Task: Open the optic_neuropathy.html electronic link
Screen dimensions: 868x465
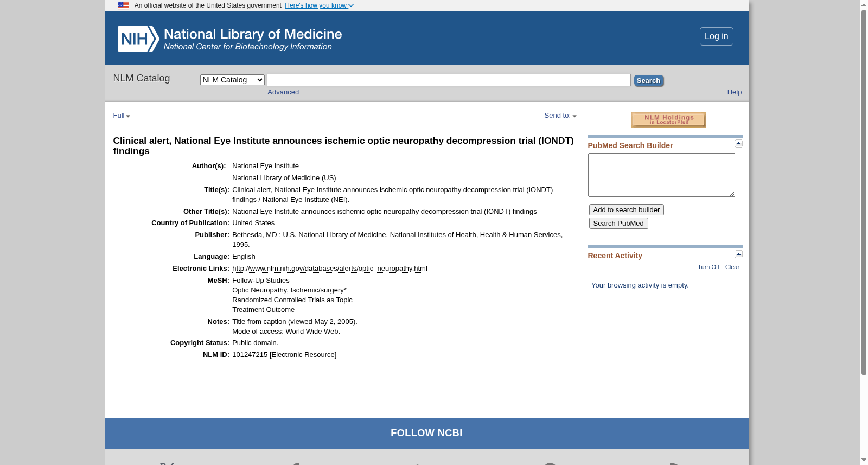Action: [329, 269]
